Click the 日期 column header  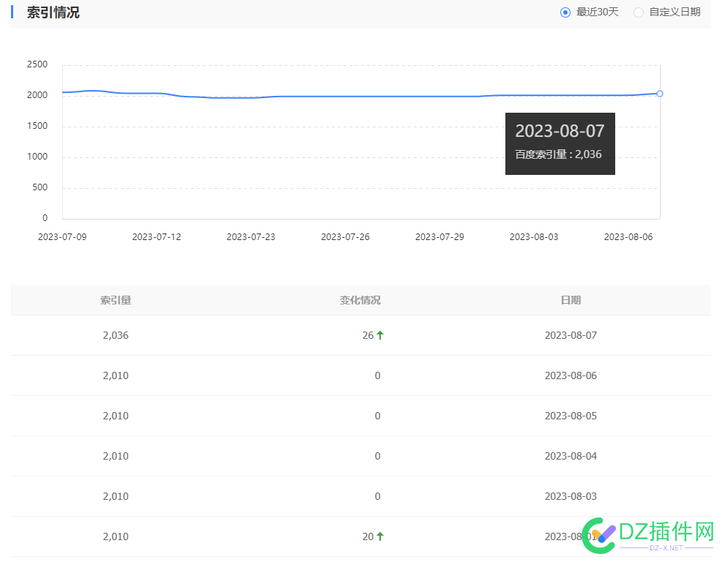coord(571,299)
